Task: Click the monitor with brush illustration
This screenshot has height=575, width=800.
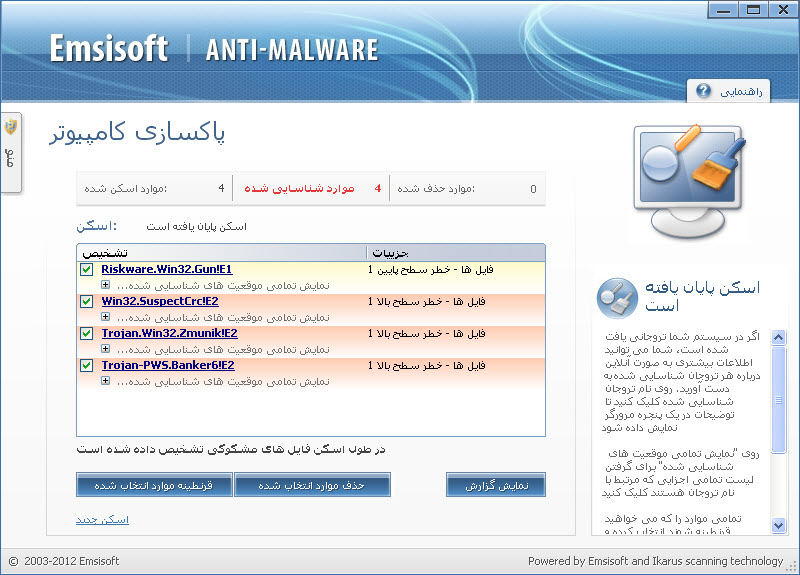Action: click(689, 181)
